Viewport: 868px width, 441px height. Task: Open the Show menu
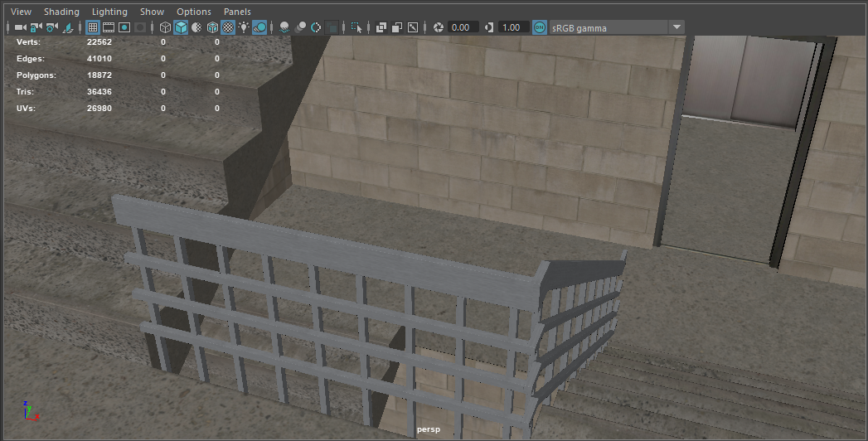pos(152,12)
